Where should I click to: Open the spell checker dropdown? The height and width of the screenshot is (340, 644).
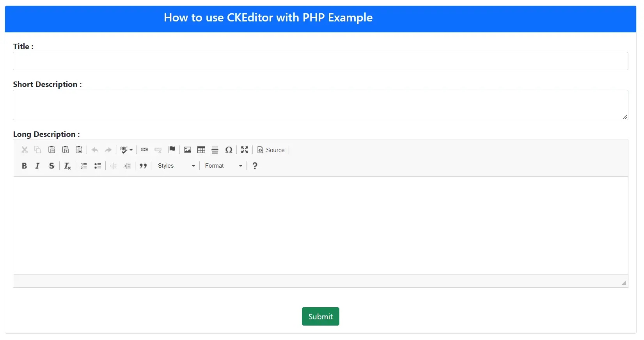click(x=126, y=150)
